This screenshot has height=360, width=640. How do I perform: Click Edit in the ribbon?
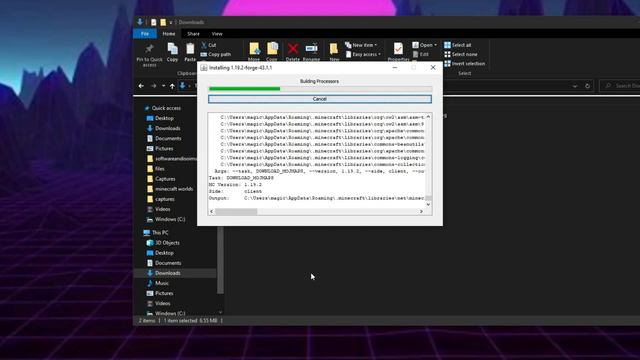421,54
